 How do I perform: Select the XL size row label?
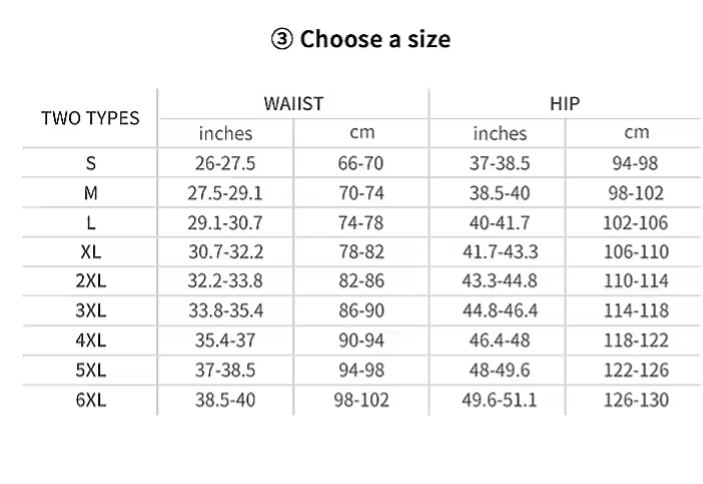pyautogui.click(x=90, y=253)
